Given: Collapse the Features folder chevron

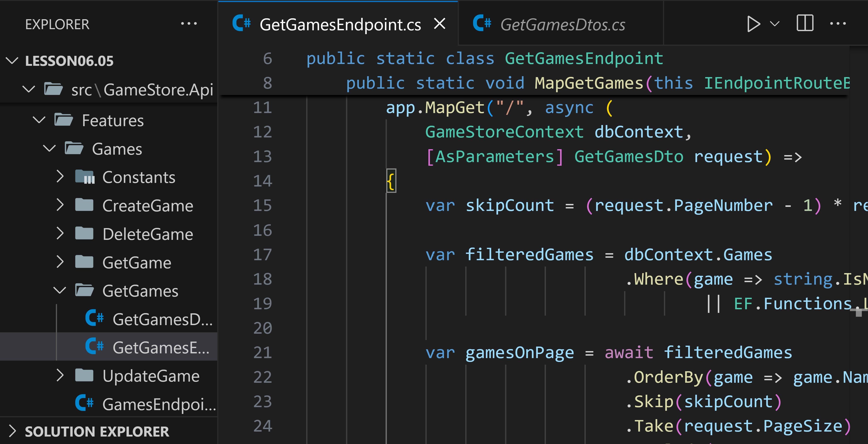Looking at the screenshot, I should [39, 120].
